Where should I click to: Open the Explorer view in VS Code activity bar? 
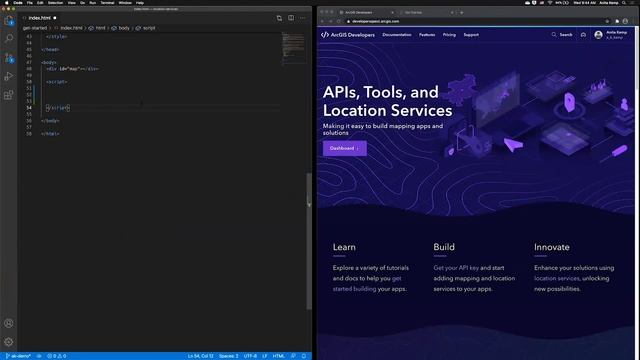pos(9,20)
